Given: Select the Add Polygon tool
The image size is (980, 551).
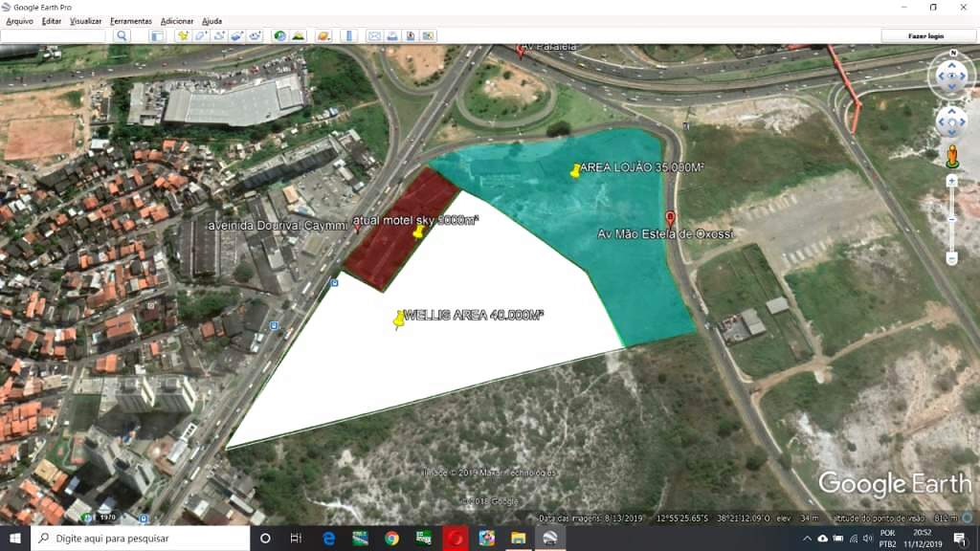Looking at the screenshot, I should click(x=201, y=35).
